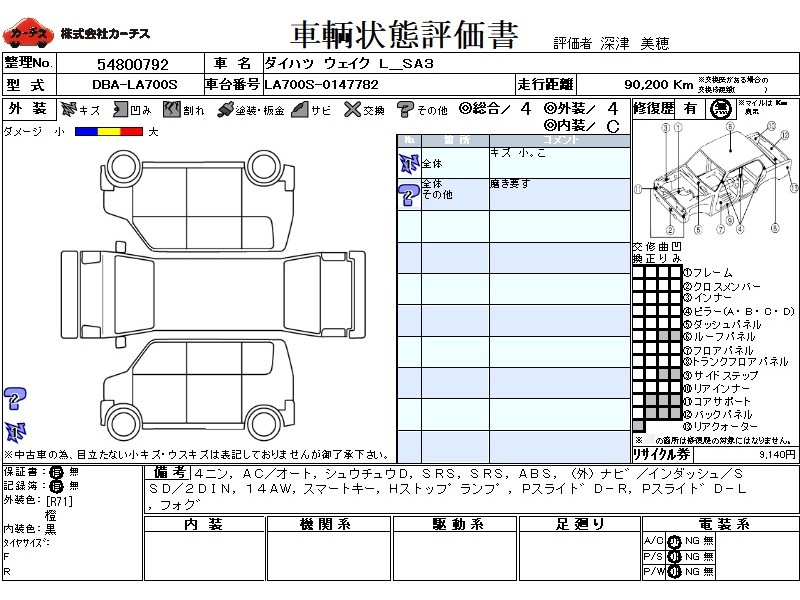Click the ◎ symbol before 総合
This screenshot has height=600, width=800.
point(464,108)
